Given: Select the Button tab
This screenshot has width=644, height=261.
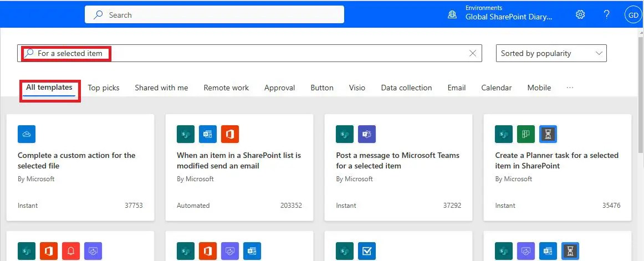Looking at the screenshot, I should (x=322, y=88).
